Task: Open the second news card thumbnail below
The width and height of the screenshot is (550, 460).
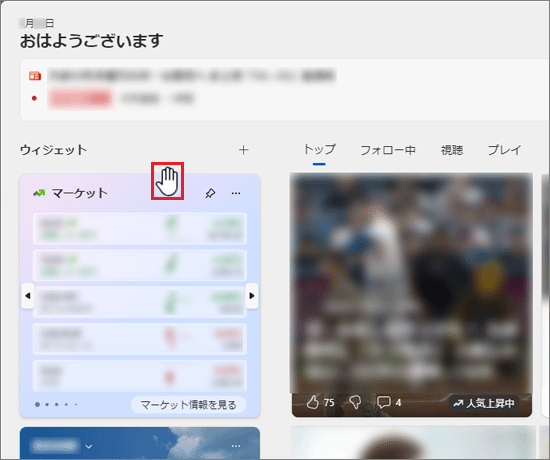Action: (413, 442)
